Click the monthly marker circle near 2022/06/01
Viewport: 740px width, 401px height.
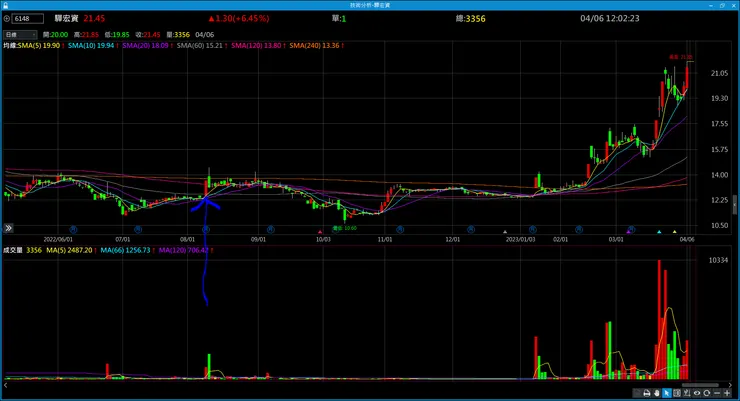73,229
